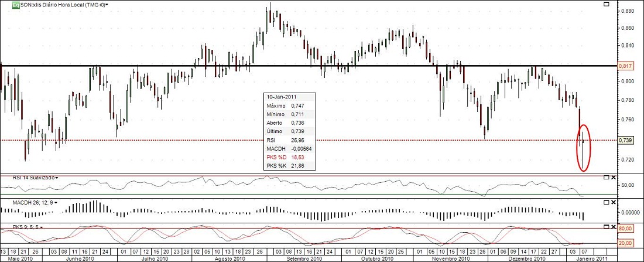Maximize the PKS indicator panel

coord(606,227)
